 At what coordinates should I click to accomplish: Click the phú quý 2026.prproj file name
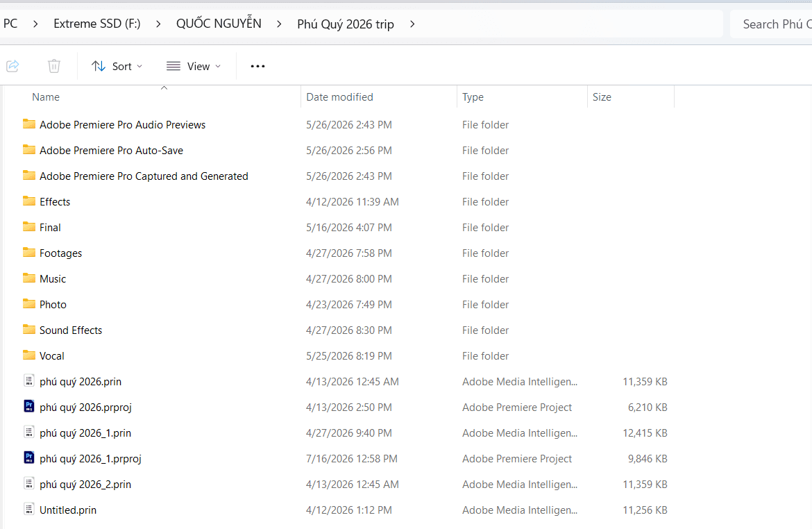tap(85, 408)
